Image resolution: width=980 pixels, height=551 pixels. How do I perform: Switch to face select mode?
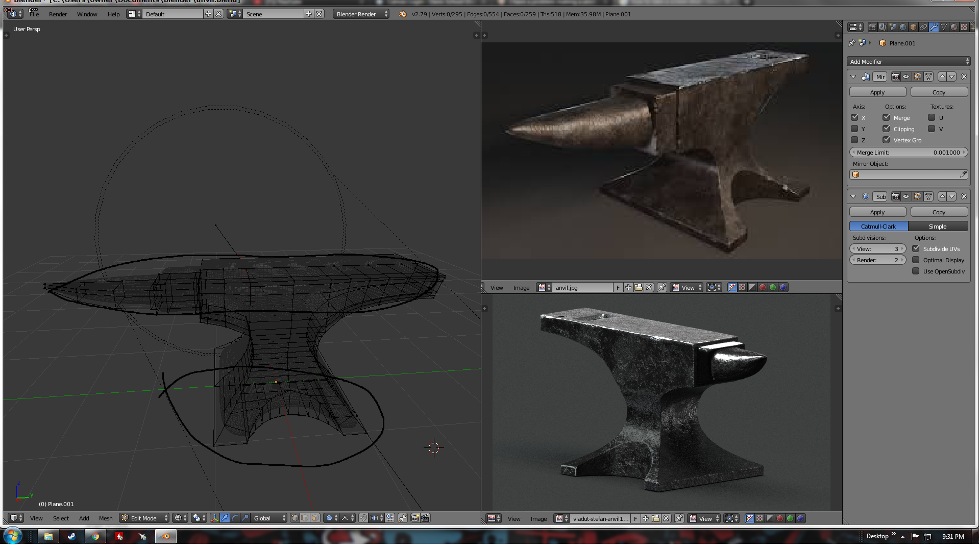(x=315, y=518)
